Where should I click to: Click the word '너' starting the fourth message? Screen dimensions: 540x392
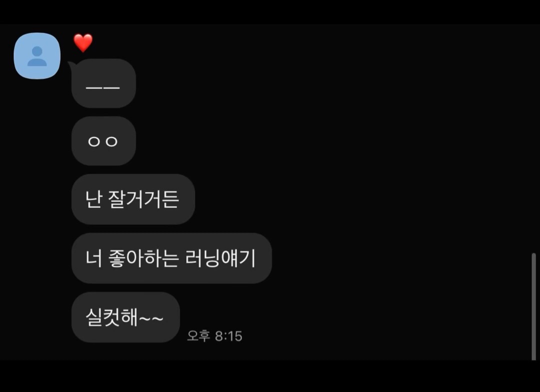click(x=94, y=258)
